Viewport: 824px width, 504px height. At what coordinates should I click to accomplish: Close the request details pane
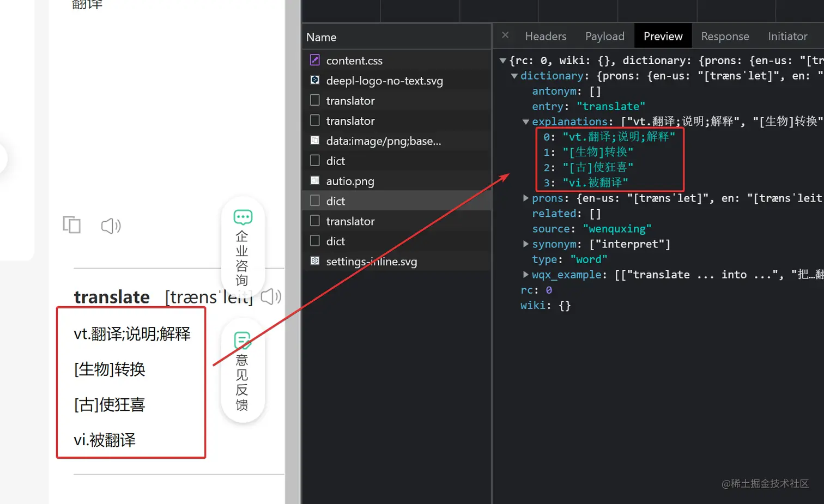505,35
